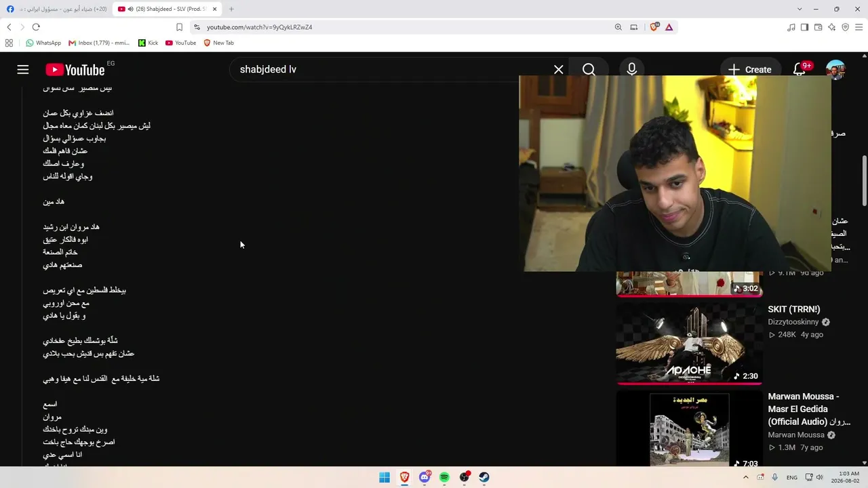Close the Shabjdeed YouTube tab

click(x=215, y=9)
